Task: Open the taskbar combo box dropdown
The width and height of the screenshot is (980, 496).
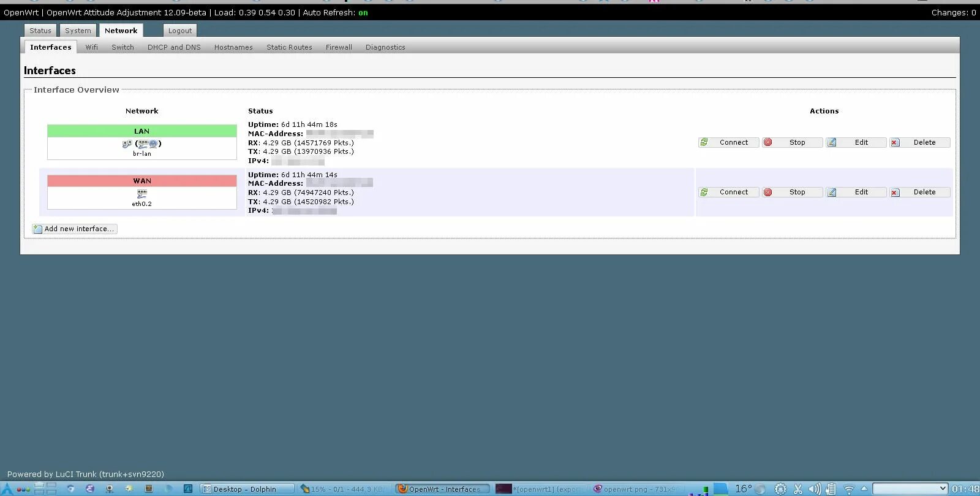Action: pyautogui.click(x=910, y=489)
